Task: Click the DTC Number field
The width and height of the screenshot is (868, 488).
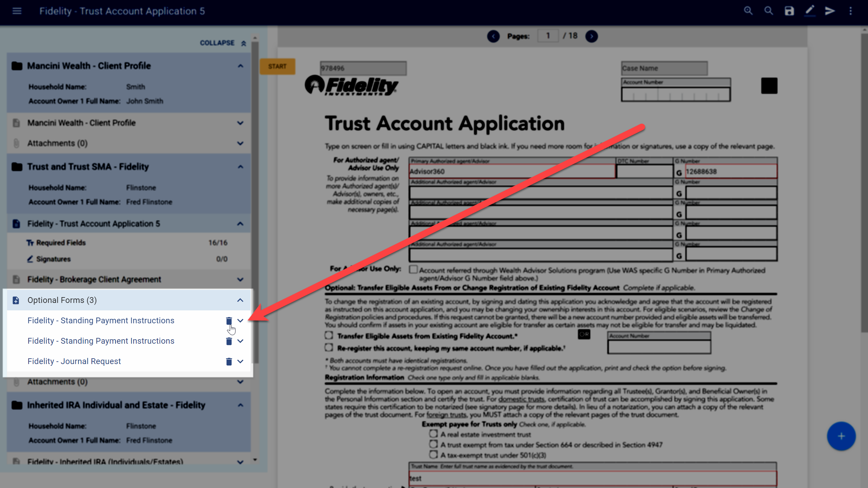Action: (644, 171)
